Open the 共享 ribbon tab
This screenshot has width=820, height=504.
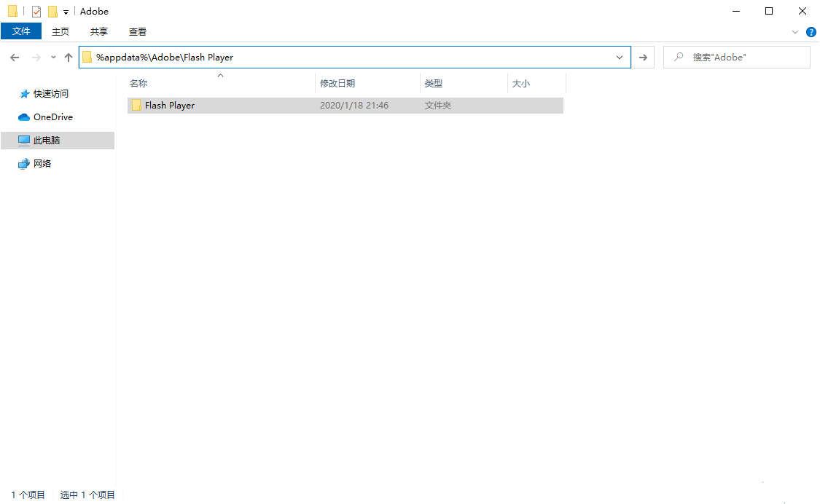point(99,32)
